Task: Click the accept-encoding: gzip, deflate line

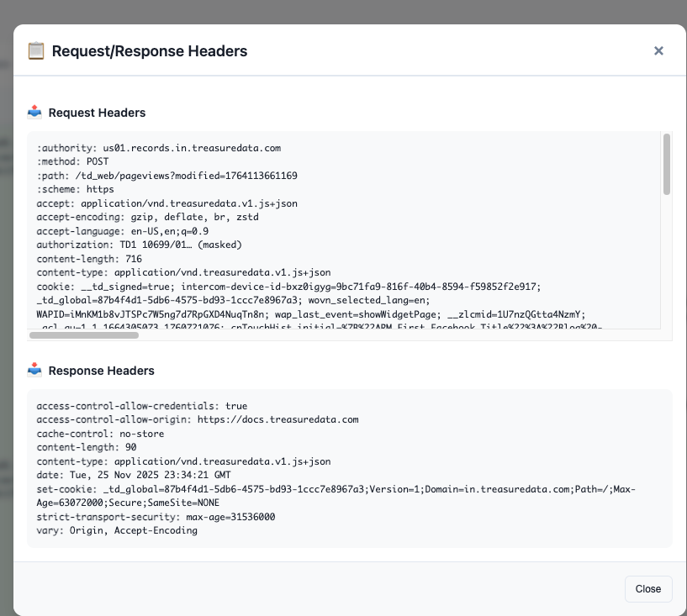Action: click(x=148, y=217)
